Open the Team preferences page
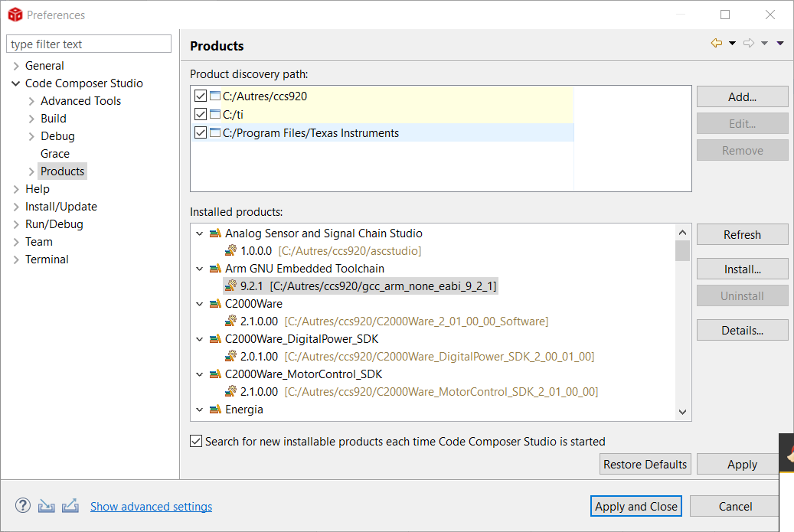The width and height of the screenshot is (794, 532). pos(39,241)
